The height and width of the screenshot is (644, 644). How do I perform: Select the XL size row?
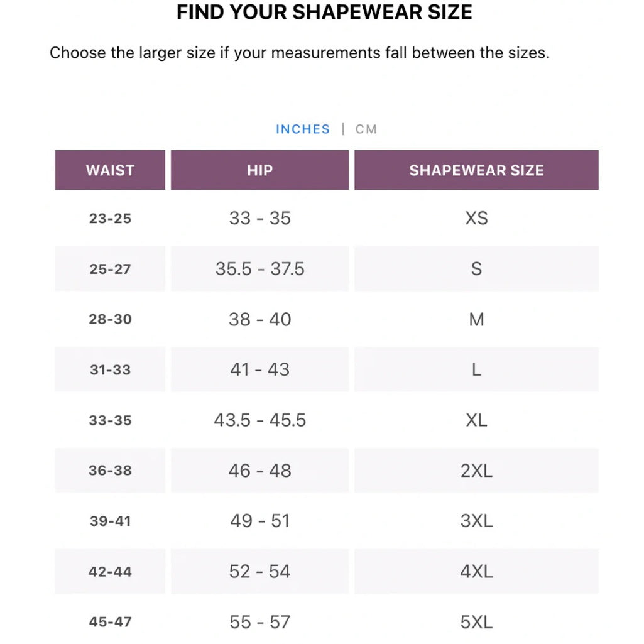point(476,420)
